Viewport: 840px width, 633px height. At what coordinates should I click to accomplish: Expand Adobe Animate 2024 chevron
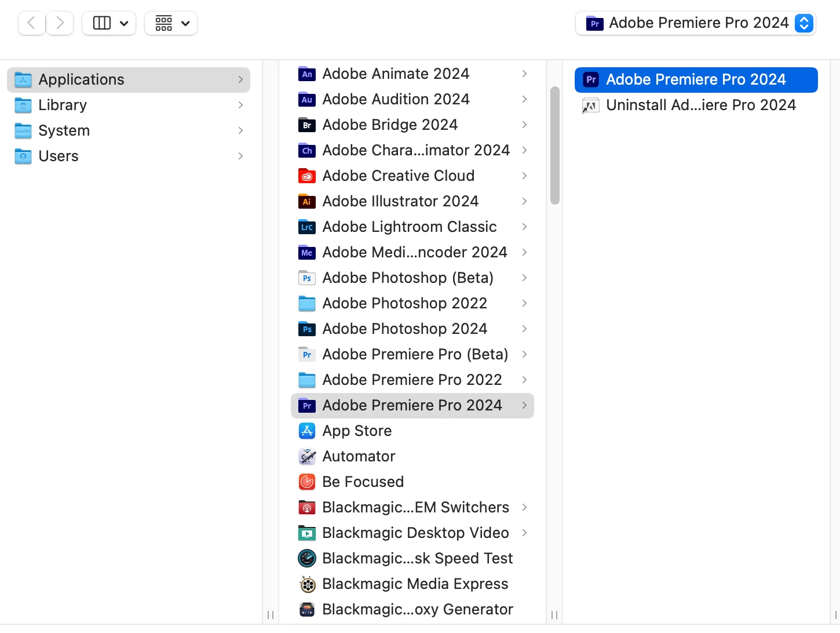click(x=524, y=74)
